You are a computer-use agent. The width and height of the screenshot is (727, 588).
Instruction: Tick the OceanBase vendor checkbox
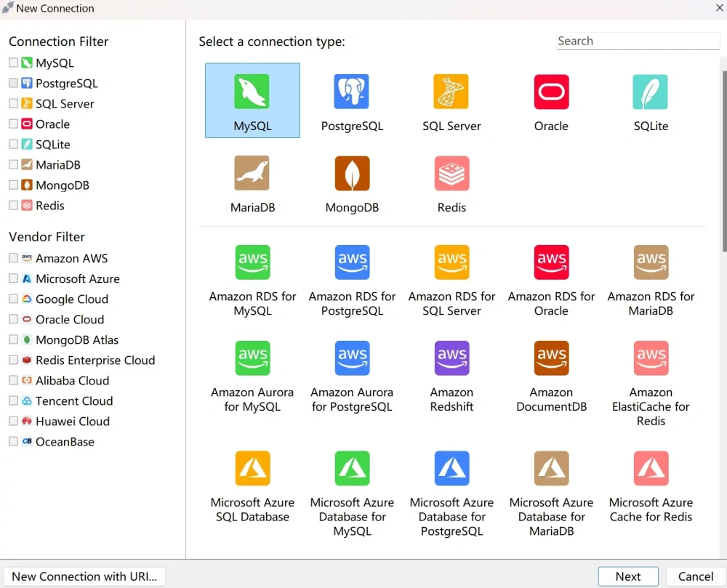click(x=13, y=442)
